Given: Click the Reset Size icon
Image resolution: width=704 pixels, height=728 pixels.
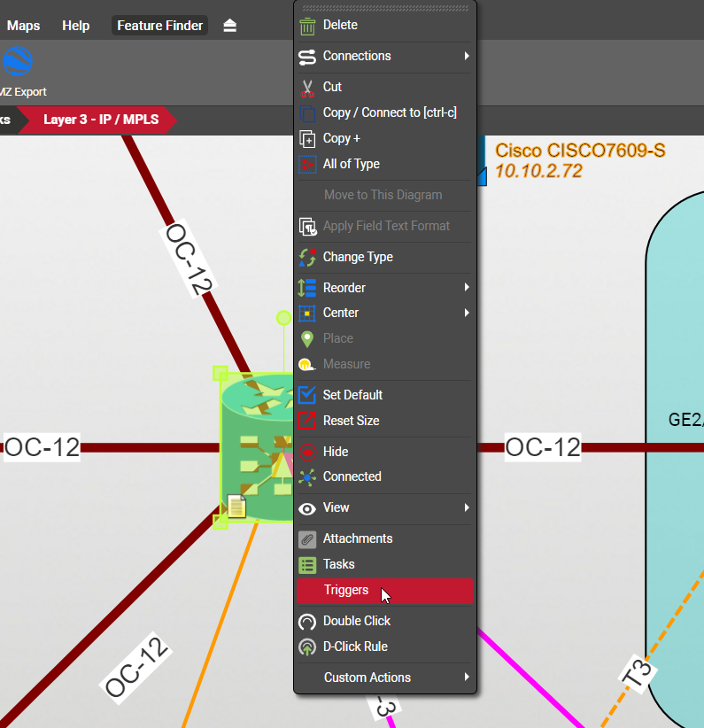Looking at the screenshot, I should [307, 421].
